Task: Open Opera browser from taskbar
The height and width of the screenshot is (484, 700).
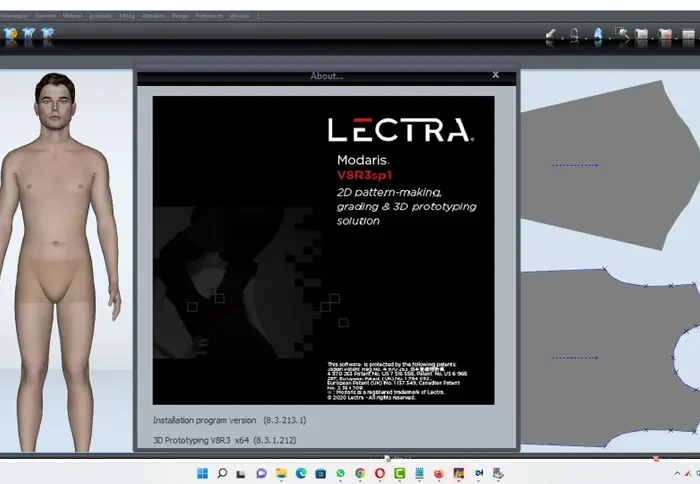Action: pos(380,473)
